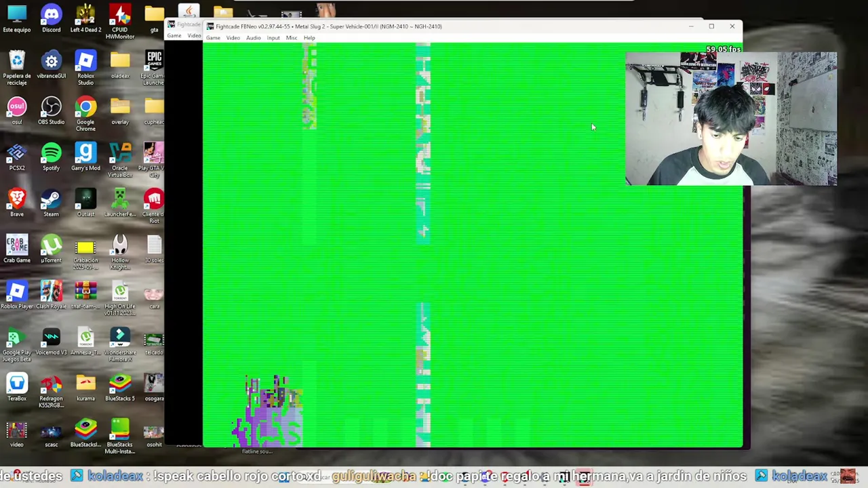
Task: Open the oladeax folder
Action: (x=120, y=65)
